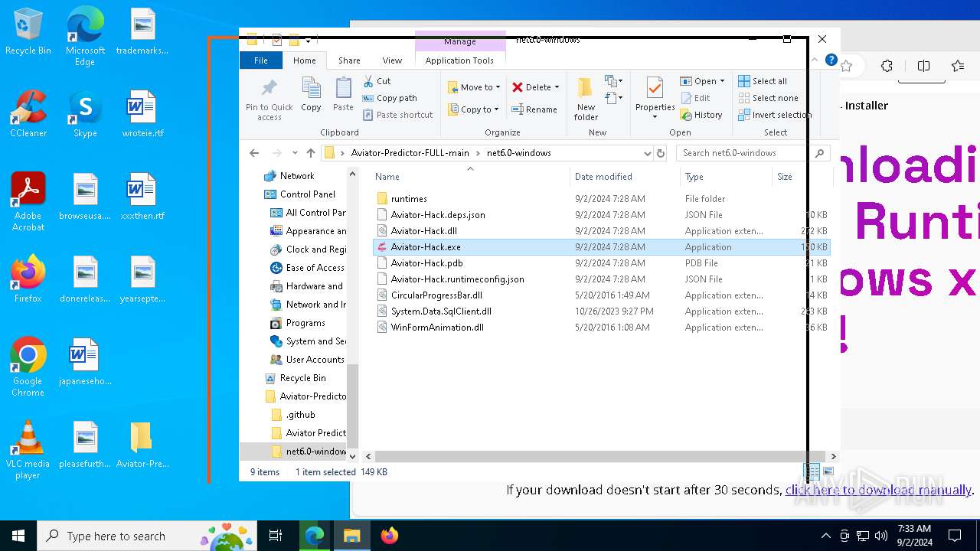The width and height of the screenshot is (980, 551).
Task: Click the Rename ribbon button
Action: point(534,109)
